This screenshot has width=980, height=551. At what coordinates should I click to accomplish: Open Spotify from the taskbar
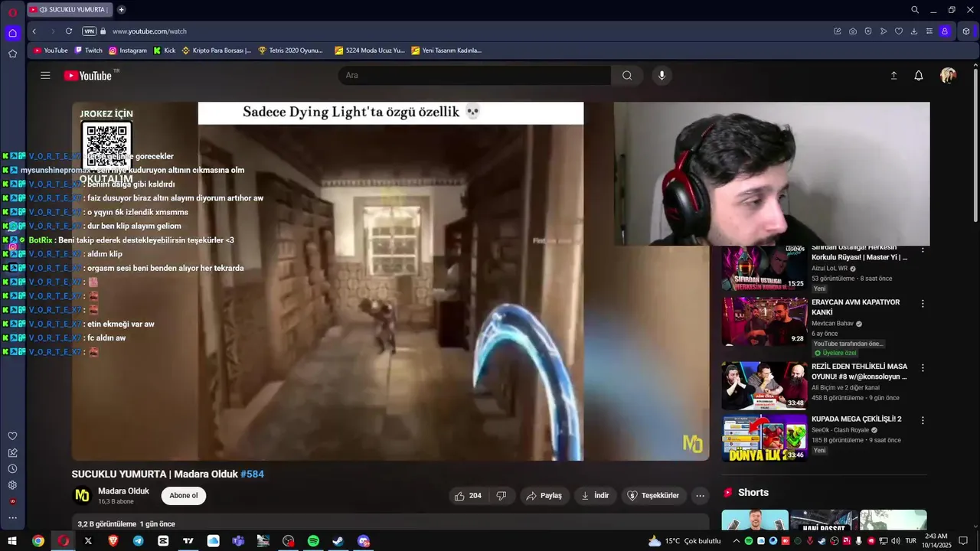(x=313, y=541)
